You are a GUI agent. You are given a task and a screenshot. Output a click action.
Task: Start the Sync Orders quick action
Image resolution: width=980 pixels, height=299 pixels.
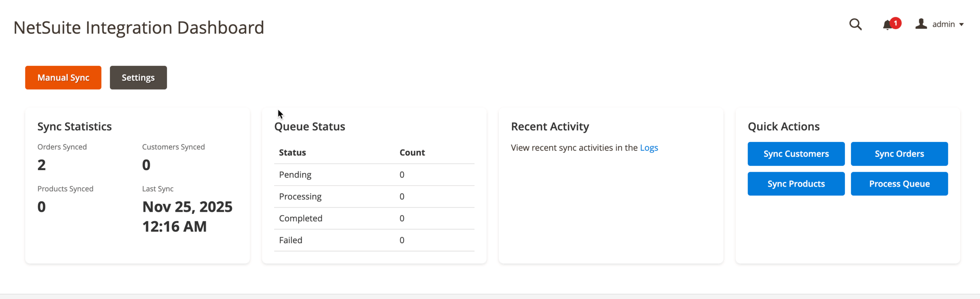pos(899,154)
